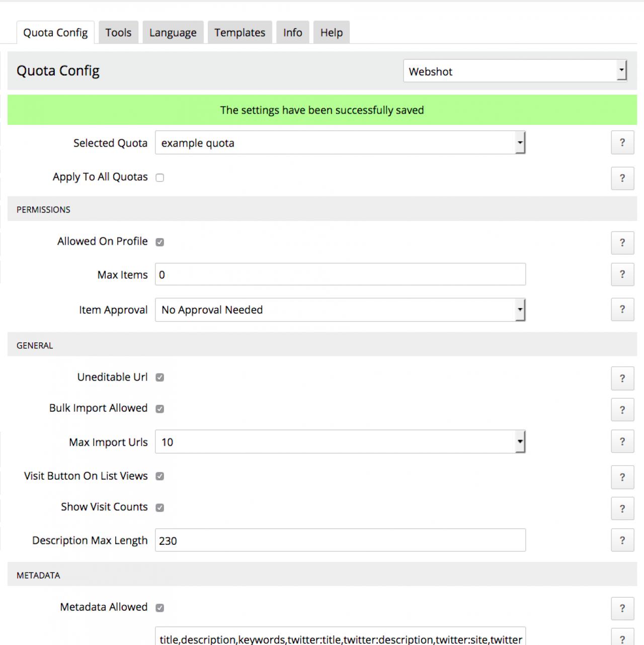This screenshot has width=644, height=645.
Task: Click help icon for Selected Quota
Action: coord(622,142)
